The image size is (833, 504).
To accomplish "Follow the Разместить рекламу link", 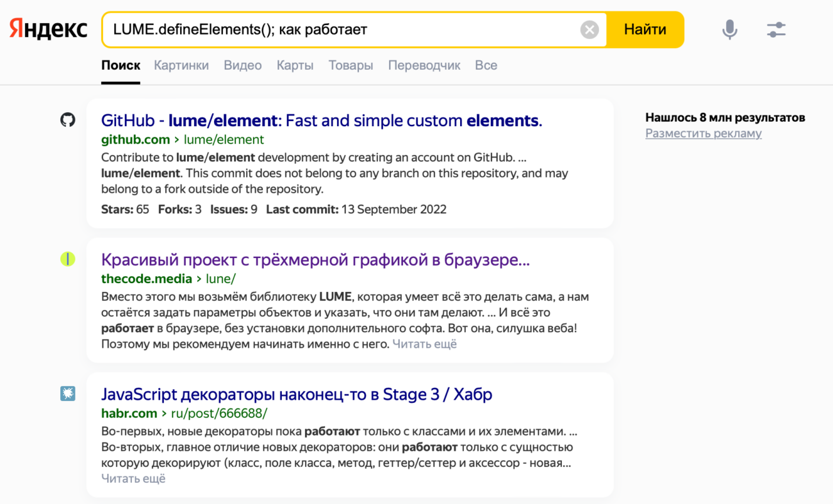I will (x=704, y=133).
